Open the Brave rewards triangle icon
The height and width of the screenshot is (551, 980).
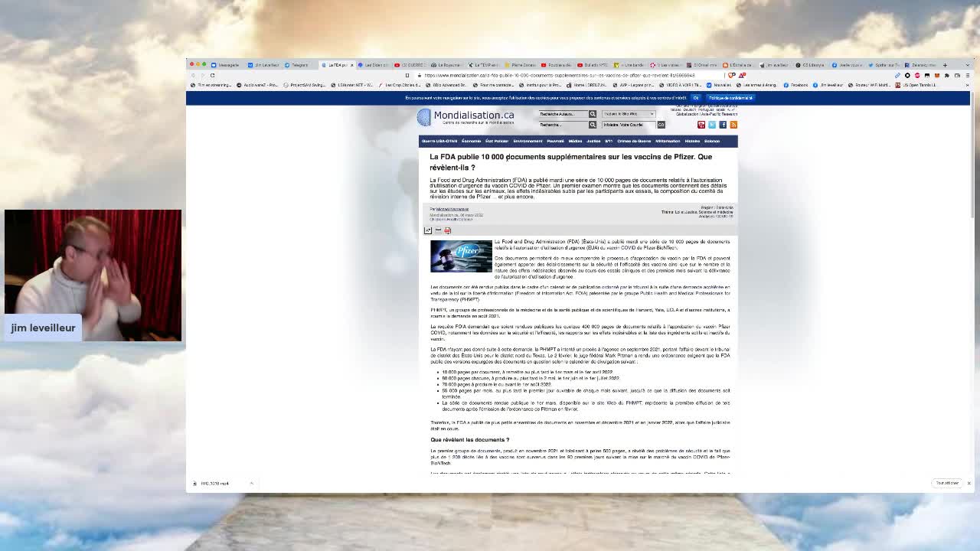742,75
